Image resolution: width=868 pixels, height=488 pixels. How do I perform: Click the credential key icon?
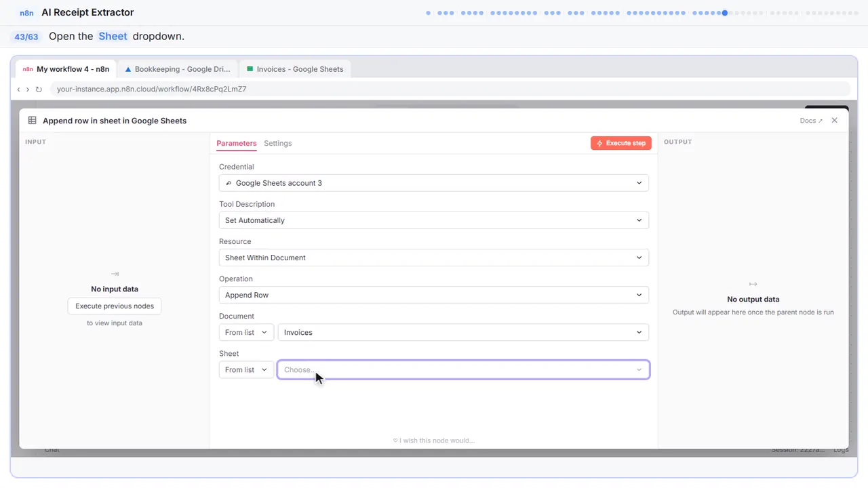click(x=229, y=183)
